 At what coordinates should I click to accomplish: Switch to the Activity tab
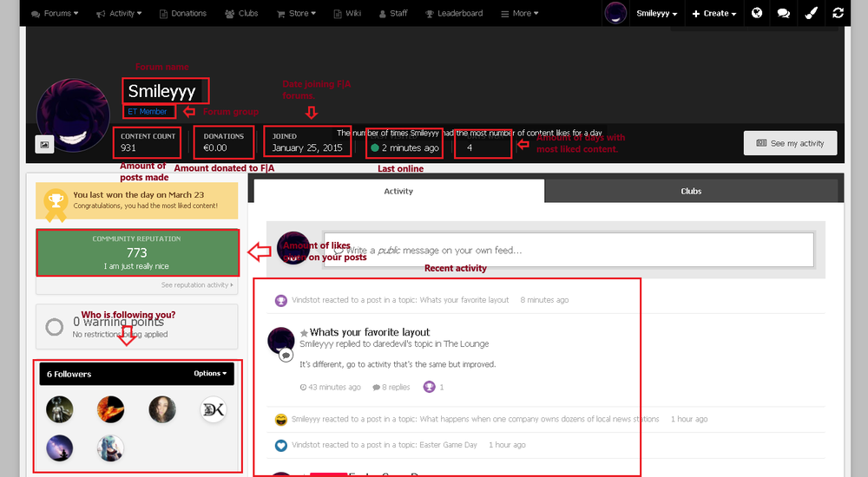[x=398, y=192]
